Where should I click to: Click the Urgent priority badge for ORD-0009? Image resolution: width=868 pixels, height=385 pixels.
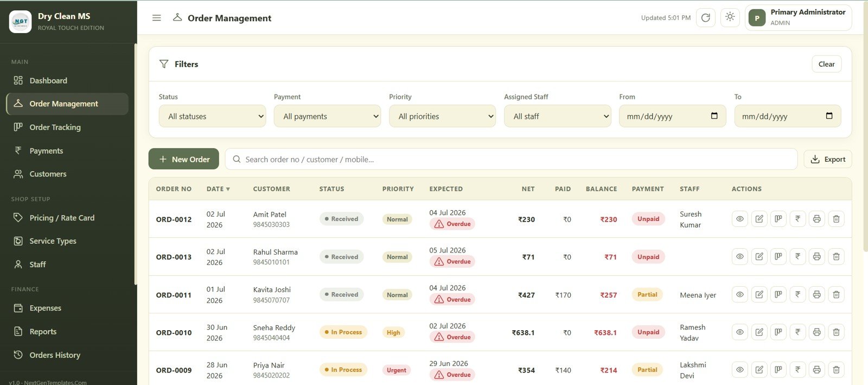(x=397, y=370)
